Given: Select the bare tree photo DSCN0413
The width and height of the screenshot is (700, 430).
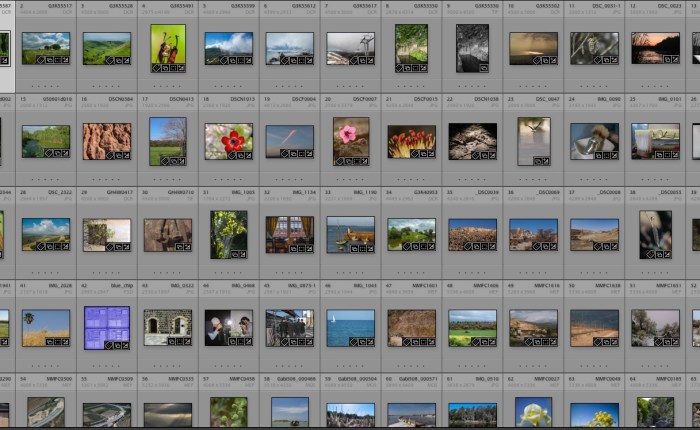Looking at the screenshot, I should pos(167,139).
